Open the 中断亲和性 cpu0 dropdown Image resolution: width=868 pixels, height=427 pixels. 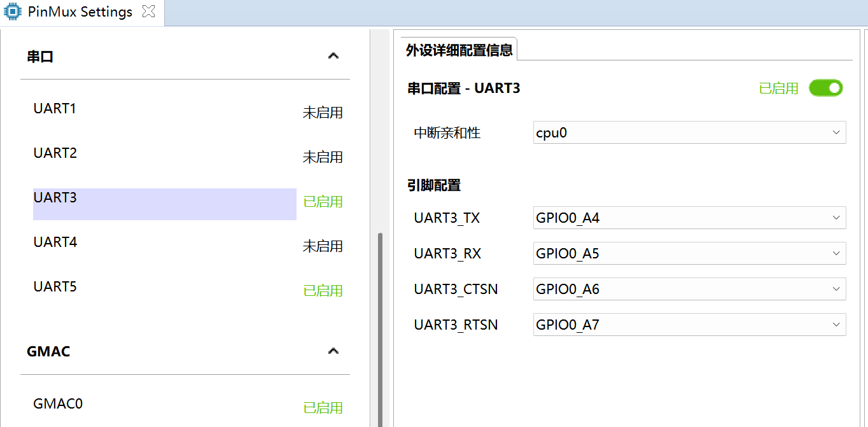(x=690, y=133)
